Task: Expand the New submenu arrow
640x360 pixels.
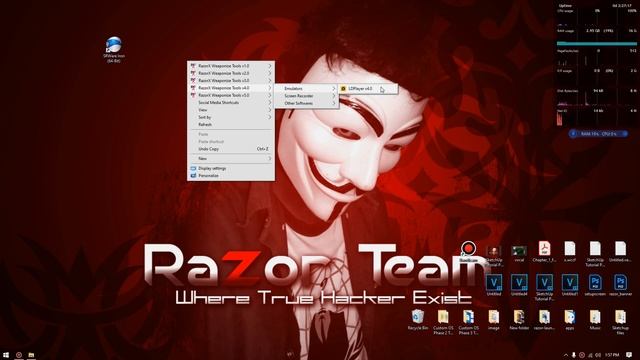Action: (270, 158)
